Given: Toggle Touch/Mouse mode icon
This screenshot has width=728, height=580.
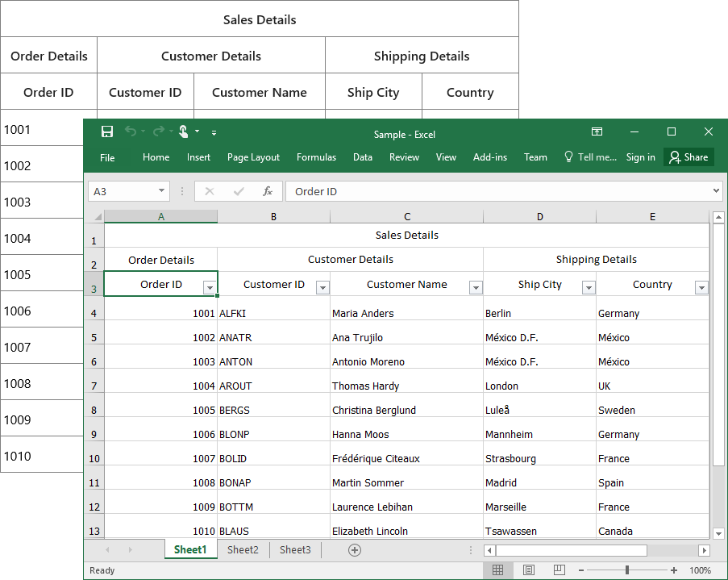Looking at the screenshot, I should tap(184, 131).
